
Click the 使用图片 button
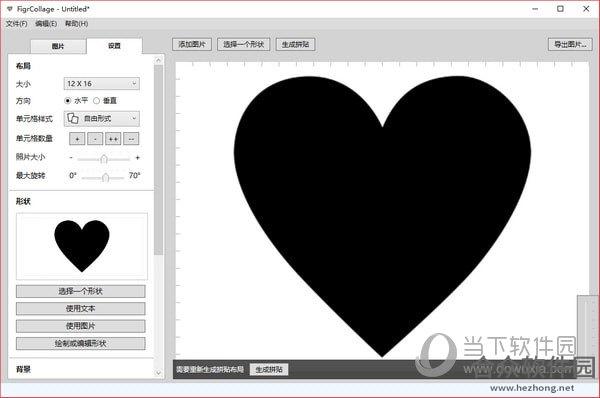point(80,326)
